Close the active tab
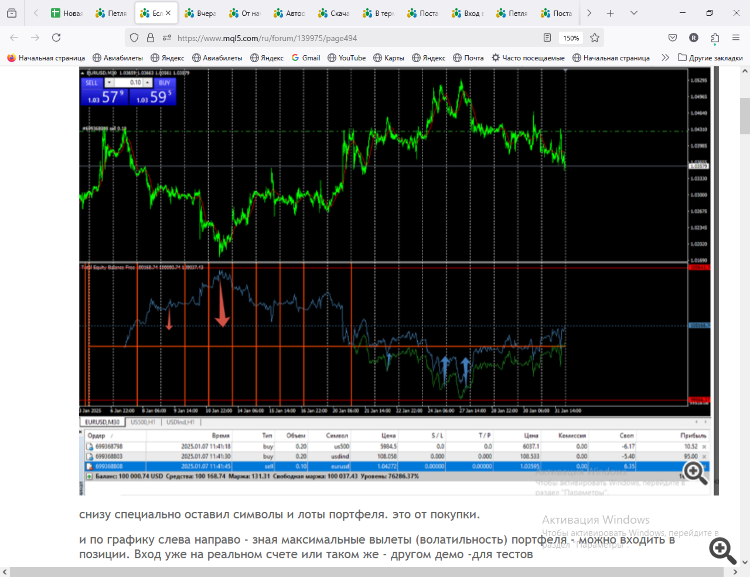Image resolution: width=750 pixels, height=577 pixels. tap(168, 13)
